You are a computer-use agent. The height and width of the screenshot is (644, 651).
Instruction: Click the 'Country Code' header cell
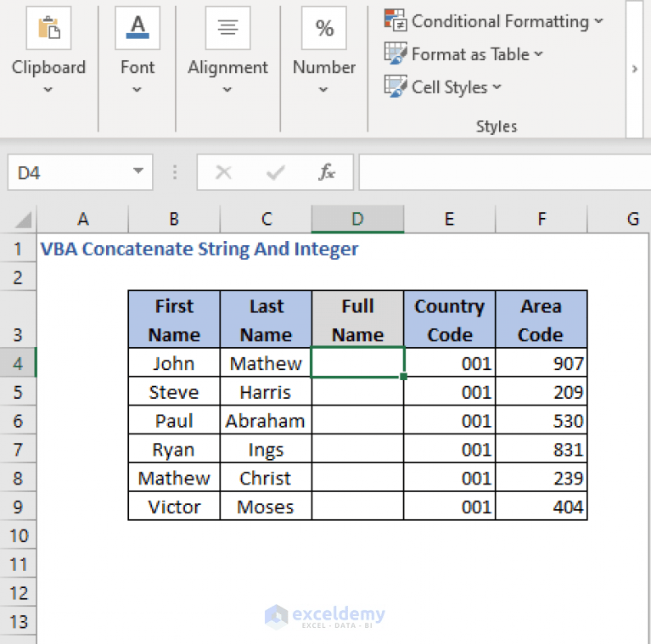(x=450, y=319)
